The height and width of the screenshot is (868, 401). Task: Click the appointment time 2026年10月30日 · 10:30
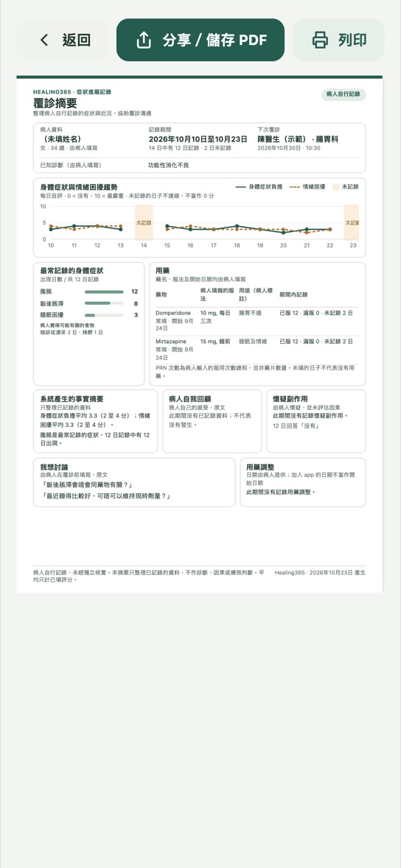click(289, 149)
